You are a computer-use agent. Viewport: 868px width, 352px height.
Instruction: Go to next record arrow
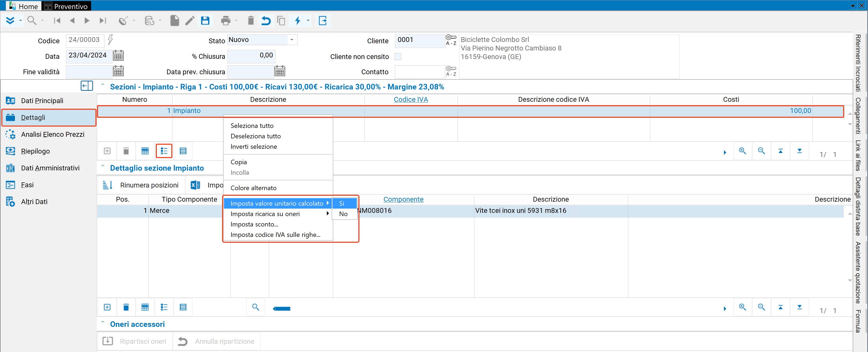pyautogui.click(x=87, y=21)
